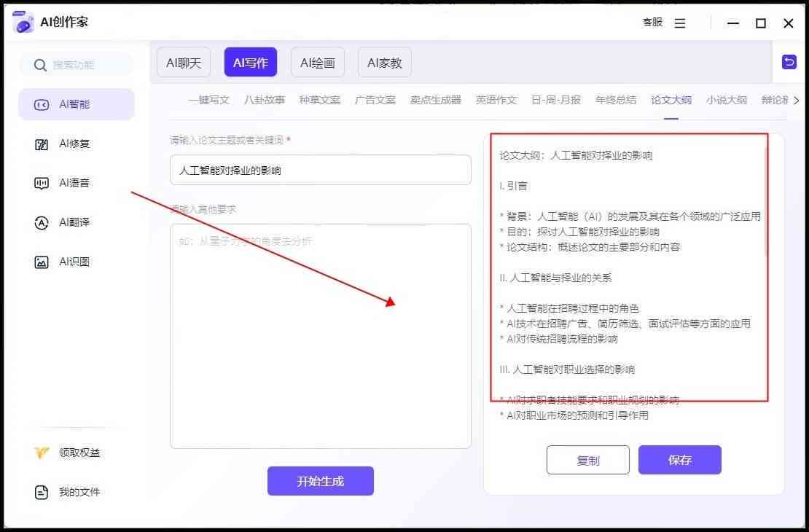Click the 领取权益 crown icon

point(42,453)
